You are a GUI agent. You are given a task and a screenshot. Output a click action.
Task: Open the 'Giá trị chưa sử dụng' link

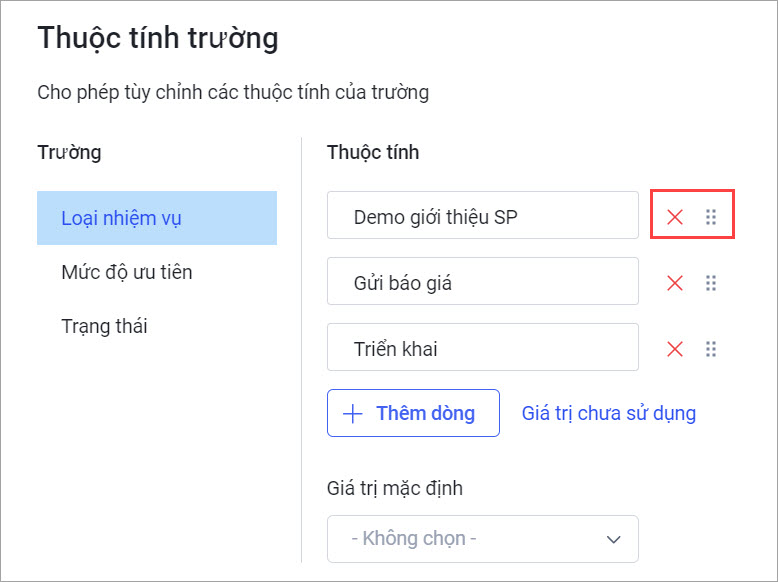[x=608, y=413]
